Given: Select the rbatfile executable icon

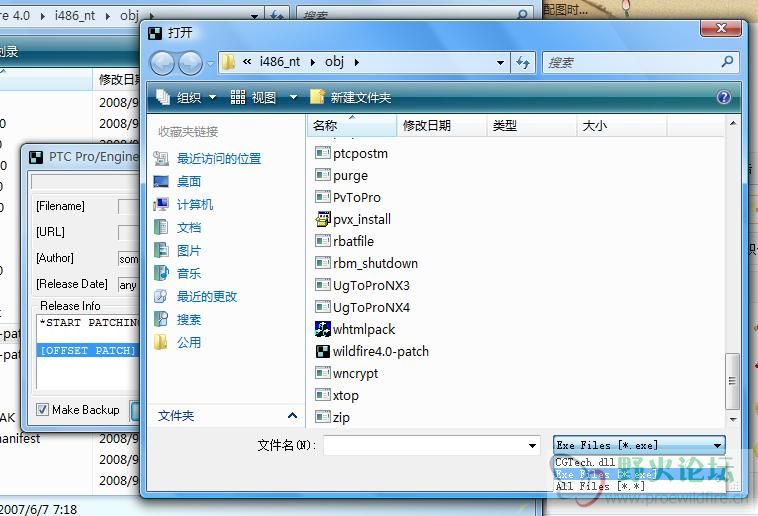Looking at the screenshot, I should 323,241.
